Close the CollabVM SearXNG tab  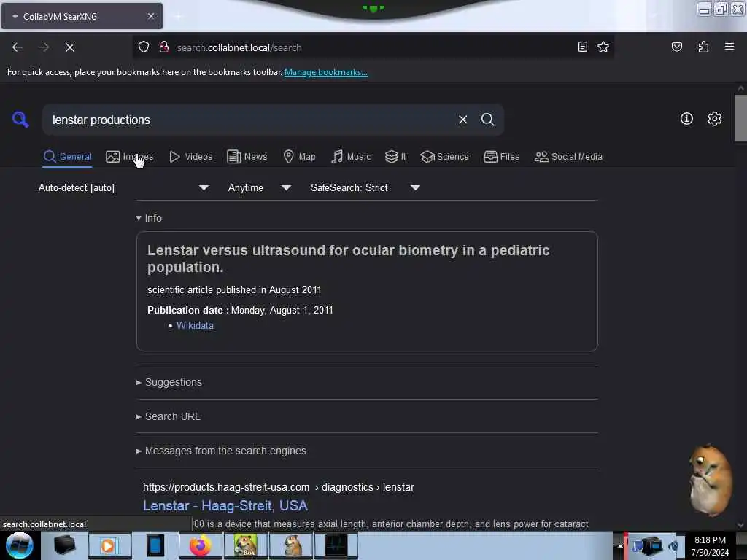point(150,16)
